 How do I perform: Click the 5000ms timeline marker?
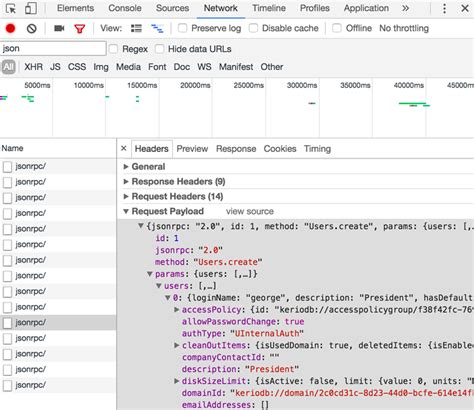(x=37, y=85)
